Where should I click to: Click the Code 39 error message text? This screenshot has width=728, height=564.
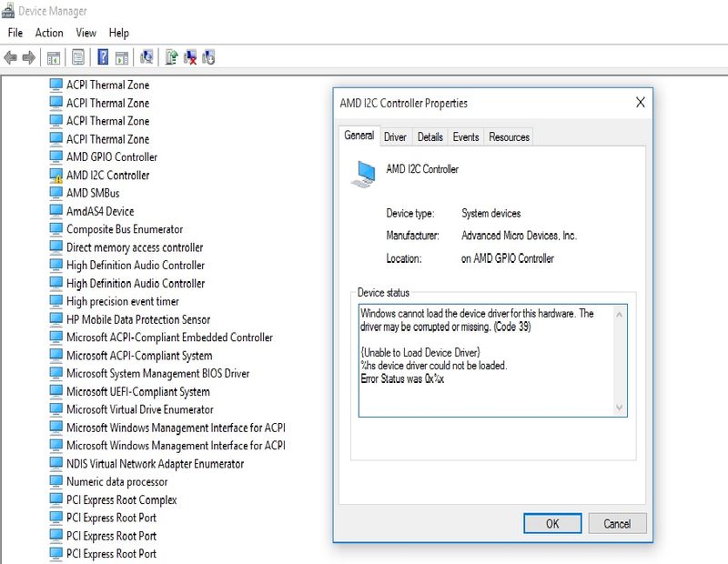(x=477, y=320)
